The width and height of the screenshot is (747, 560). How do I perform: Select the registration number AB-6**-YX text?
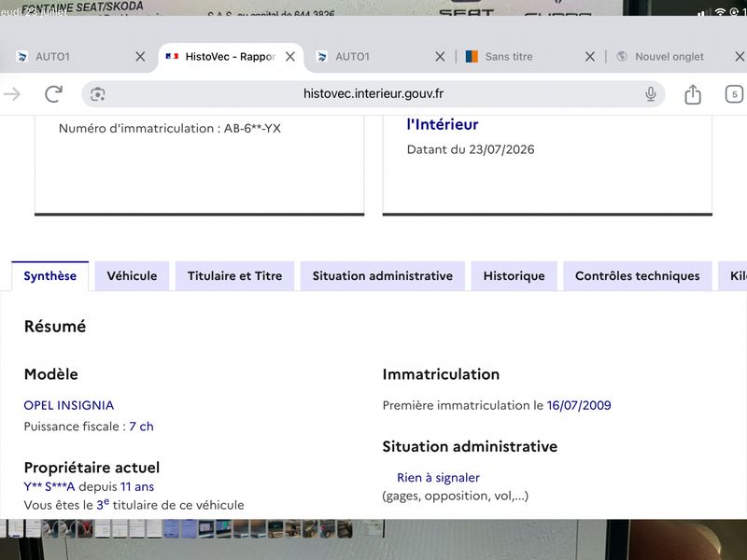pyautogui.click(x=252, y=129)
